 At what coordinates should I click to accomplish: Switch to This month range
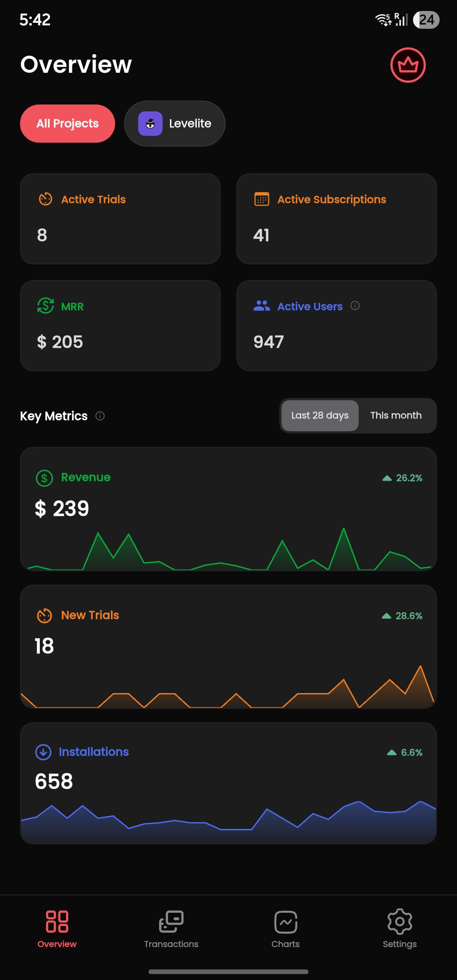point(396,416)
